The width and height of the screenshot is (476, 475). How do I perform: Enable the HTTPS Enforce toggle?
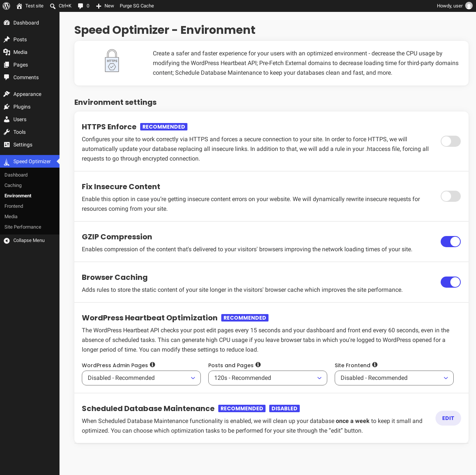(451, 141)
